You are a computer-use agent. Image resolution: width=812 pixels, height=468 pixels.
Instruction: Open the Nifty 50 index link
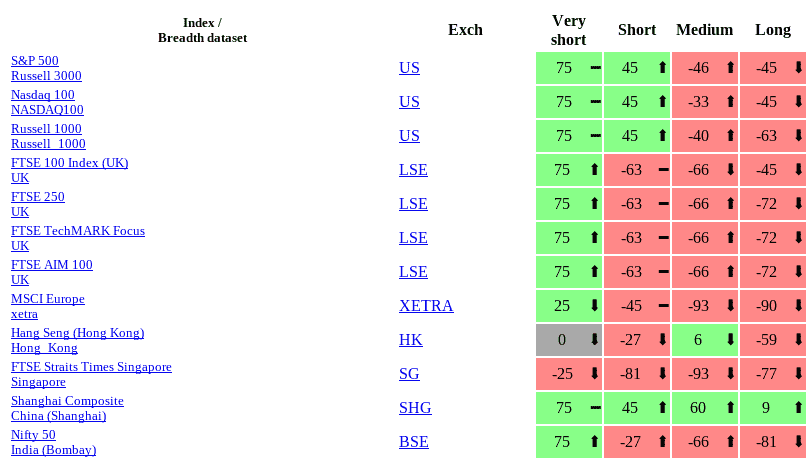pos(33,435)
